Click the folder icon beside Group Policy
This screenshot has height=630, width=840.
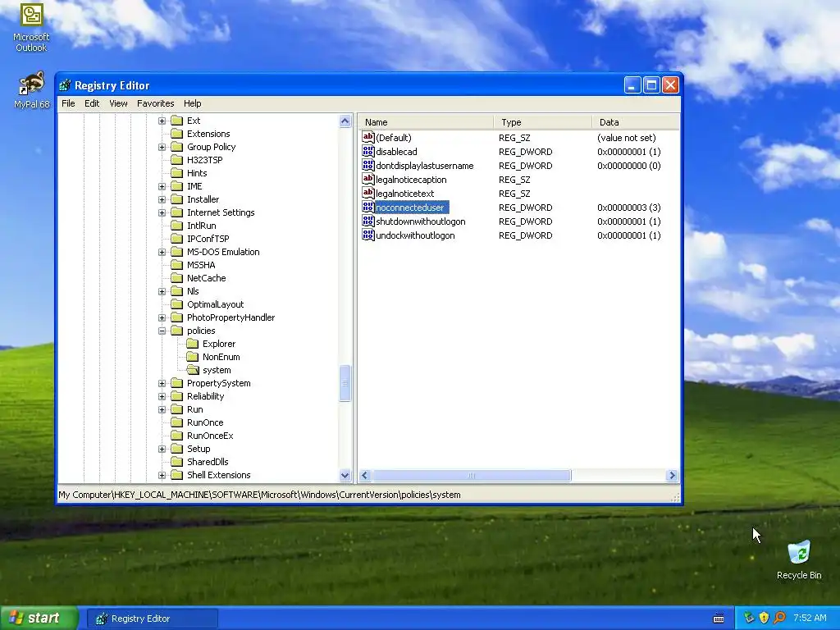(x=177, y=147)
